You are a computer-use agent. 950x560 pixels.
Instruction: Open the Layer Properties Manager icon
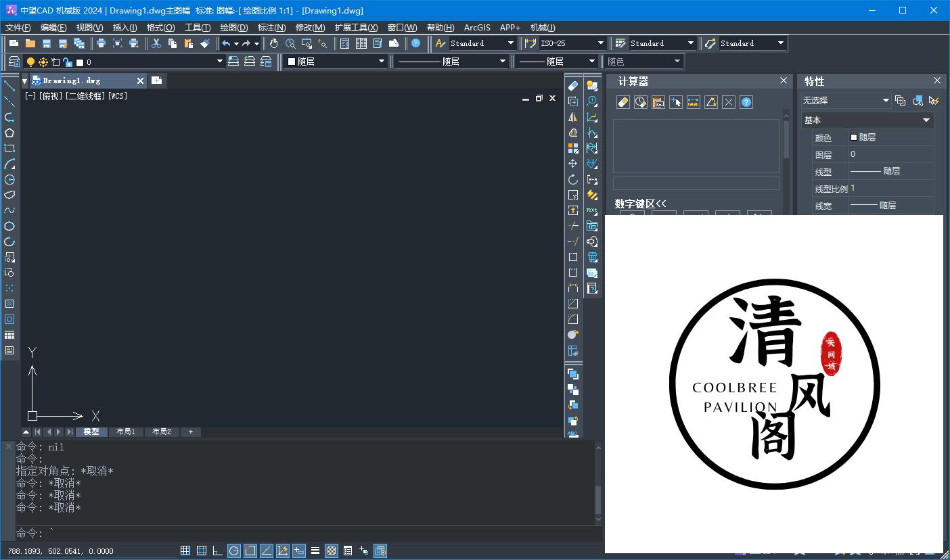coord(14,62)
